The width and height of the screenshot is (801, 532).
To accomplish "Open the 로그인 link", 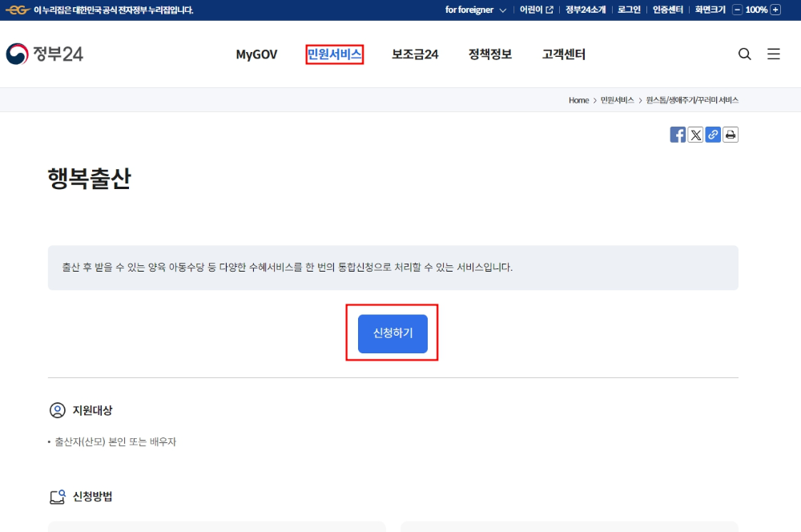I will (630, 10).
